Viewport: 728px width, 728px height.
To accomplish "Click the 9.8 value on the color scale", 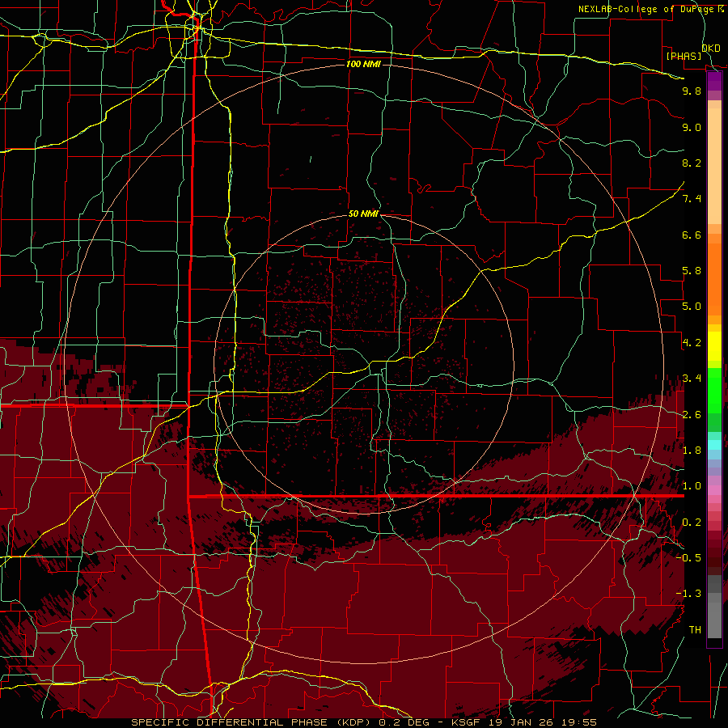I will [x=692, y=91].
